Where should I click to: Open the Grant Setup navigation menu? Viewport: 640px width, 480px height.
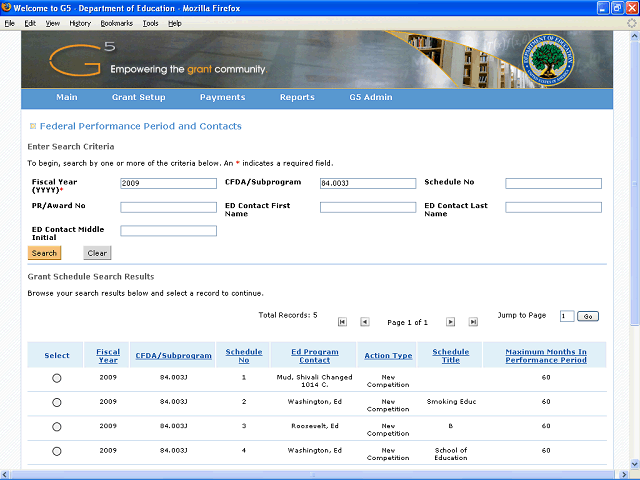[138, 98]
